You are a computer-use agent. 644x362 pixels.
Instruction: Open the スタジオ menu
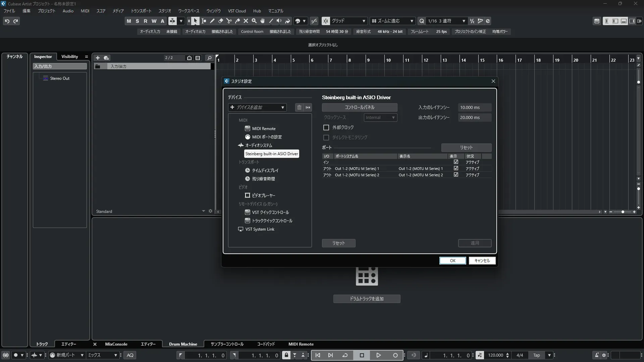pos(165,11)
